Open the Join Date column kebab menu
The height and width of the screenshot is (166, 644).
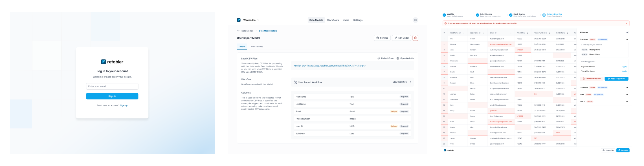[567, 33]
